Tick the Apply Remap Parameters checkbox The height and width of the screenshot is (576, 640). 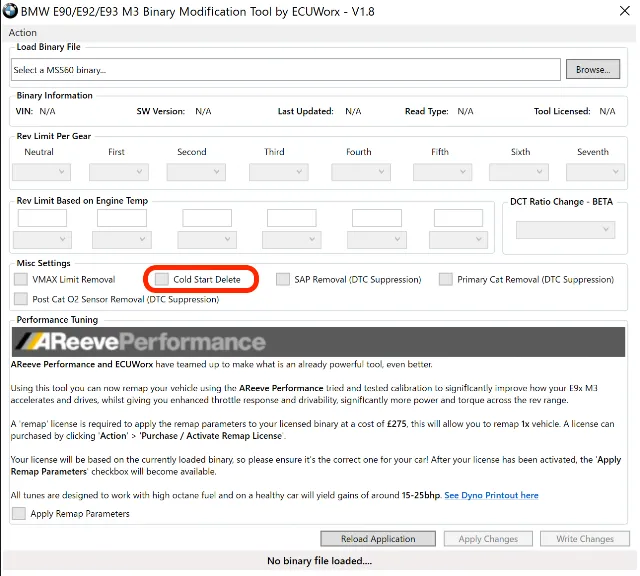(x=19, y=513)
